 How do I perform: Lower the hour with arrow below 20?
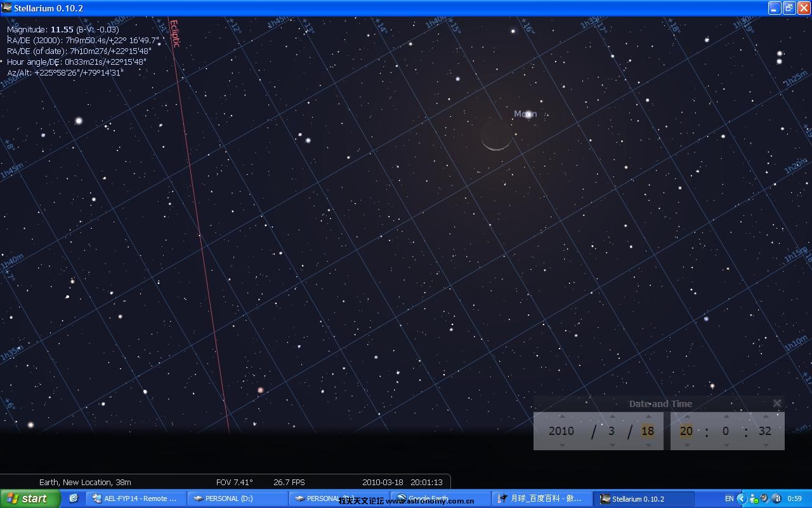[x=686, y=445]
